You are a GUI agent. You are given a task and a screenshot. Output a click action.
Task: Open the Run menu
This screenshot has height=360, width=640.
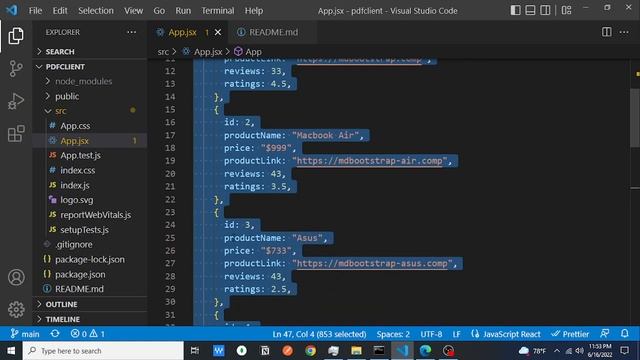(x=183, y=11)
